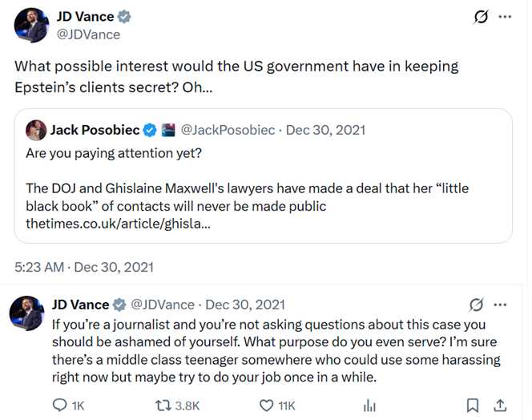Open the view analytics bar chart icon

370,406
